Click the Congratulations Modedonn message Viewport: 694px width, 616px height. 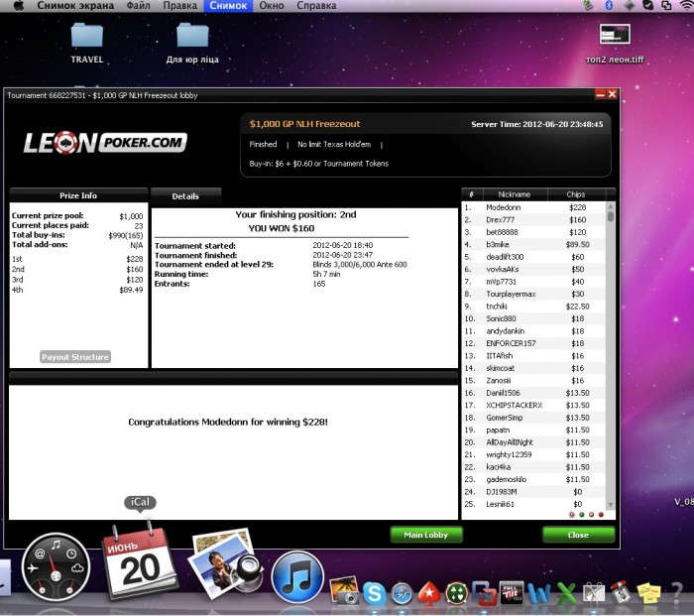tap(228, 422)
